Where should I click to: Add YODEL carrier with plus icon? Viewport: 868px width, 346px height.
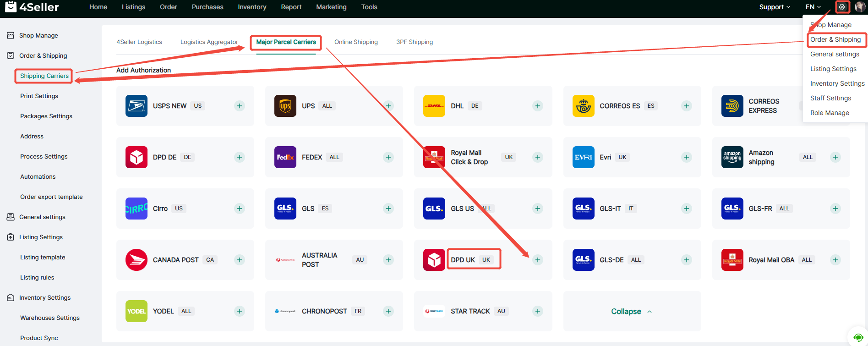pos(239,311)
